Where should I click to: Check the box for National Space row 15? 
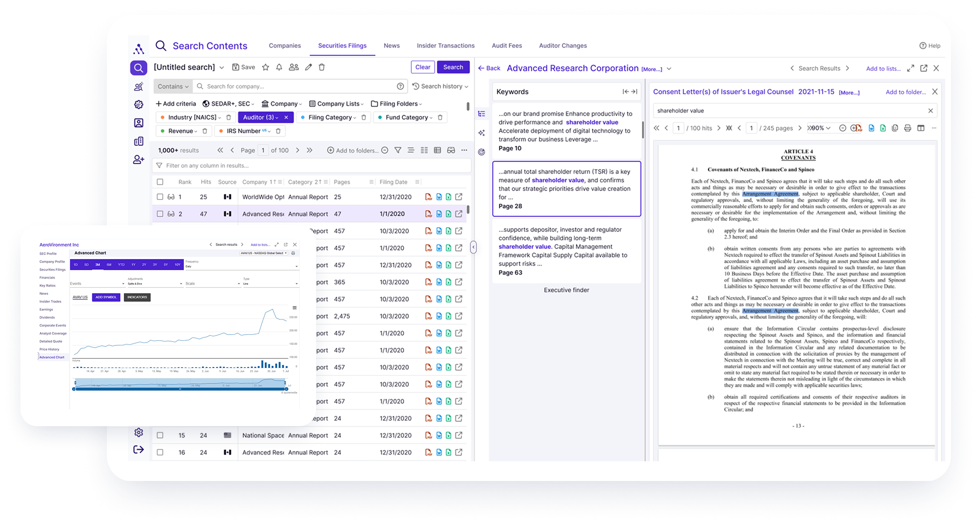tap(160, 435)
